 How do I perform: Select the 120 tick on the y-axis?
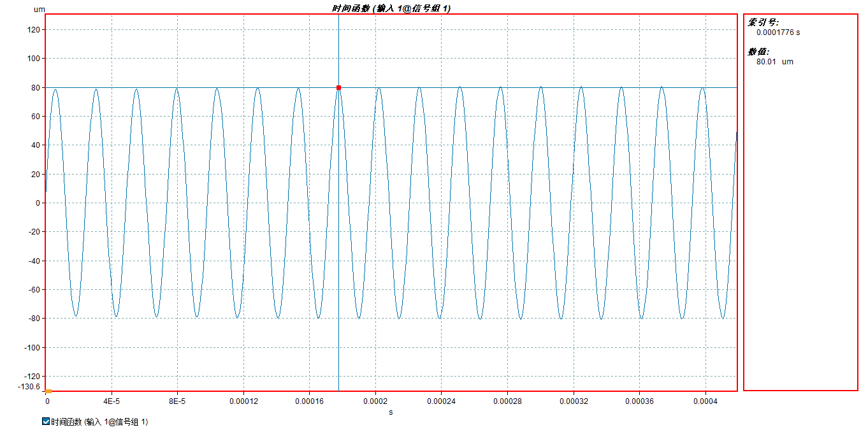[x=34, y=30]
